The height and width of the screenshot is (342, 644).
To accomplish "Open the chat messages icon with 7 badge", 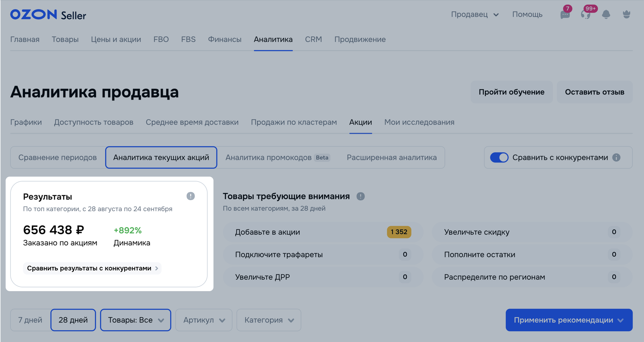I will point(565,14).
